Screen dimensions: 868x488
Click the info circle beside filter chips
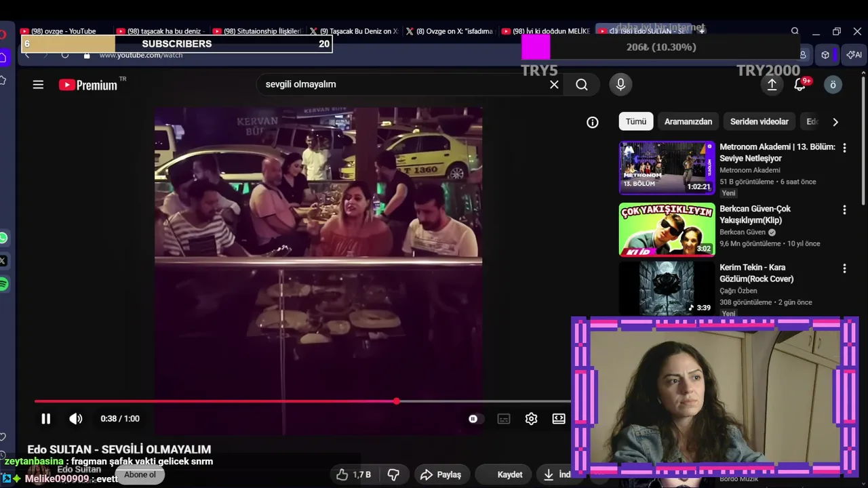(x=593, y=122)
